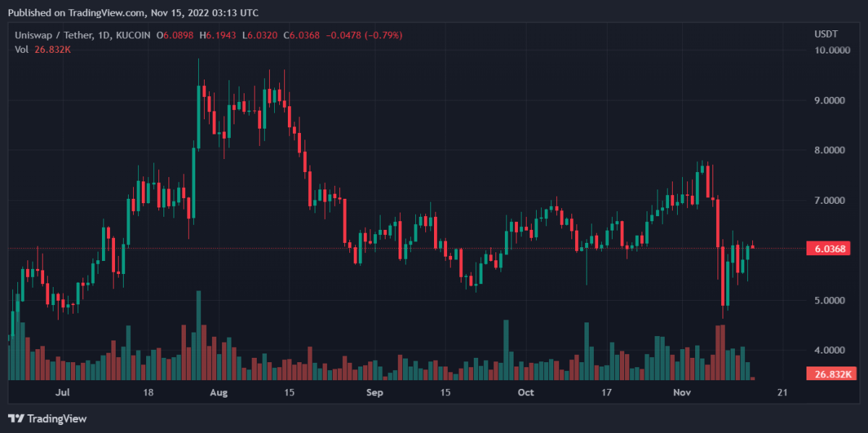This screenshot has height=433, width=868.
Task: Select the Vol indicator legend label
Action: (22, 49)
